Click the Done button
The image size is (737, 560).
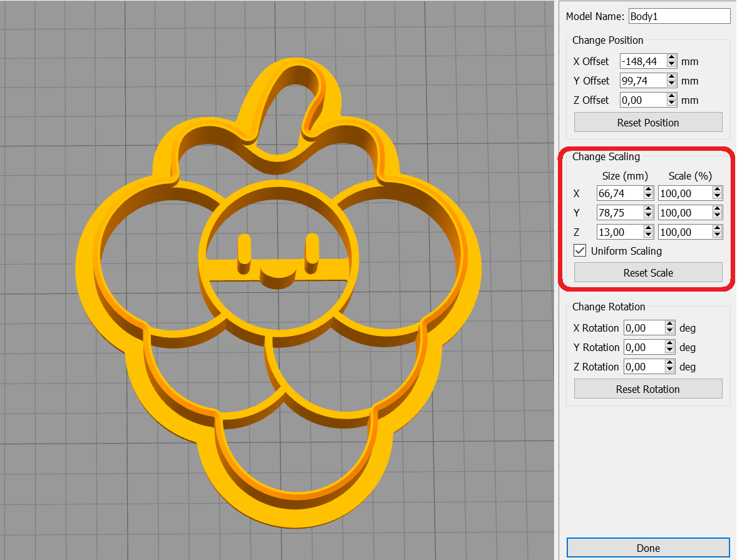pyautogui.click(x=648, y=547)
